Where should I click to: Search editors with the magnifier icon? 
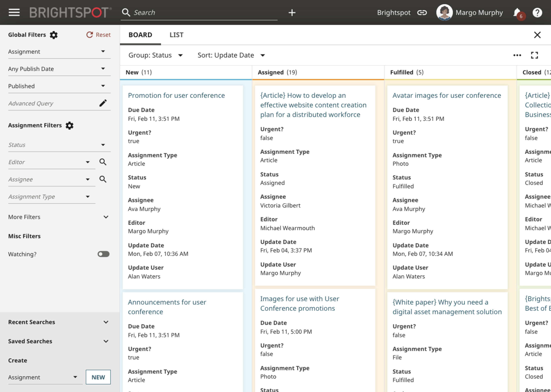103,162
